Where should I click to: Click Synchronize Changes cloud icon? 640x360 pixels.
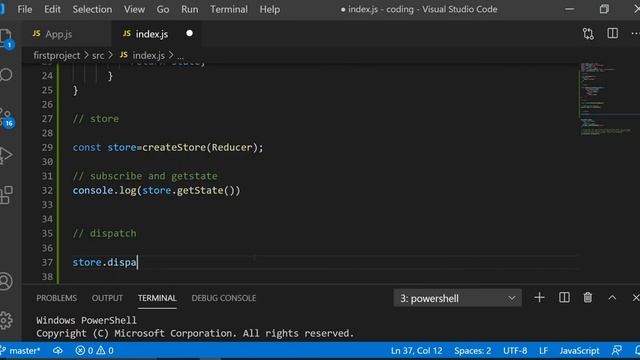(58, 351)
